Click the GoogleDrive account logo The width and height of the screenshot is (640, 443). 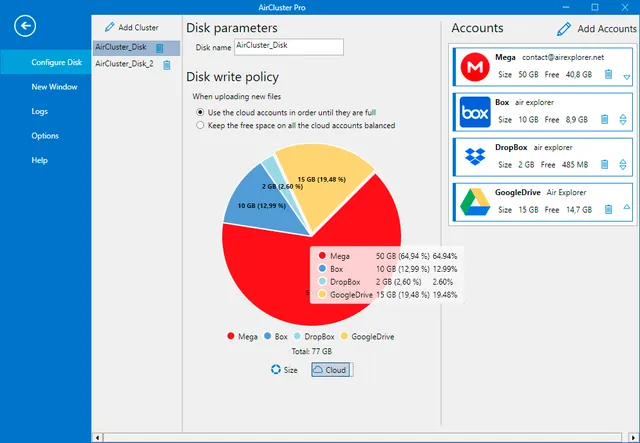tap(475, 202)
